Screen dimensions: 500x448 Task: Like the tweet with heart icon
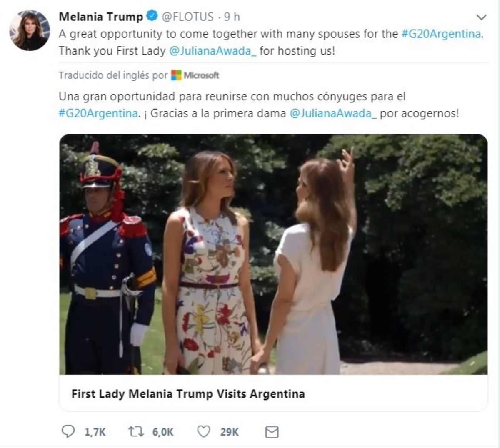click(203, 432)
